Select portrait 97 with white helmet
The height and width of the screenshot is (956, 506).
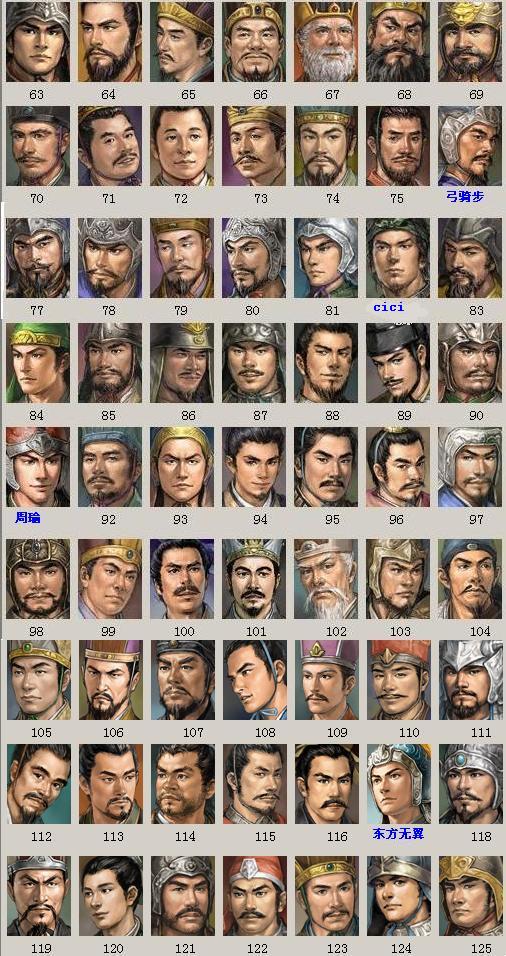(469, 466)
